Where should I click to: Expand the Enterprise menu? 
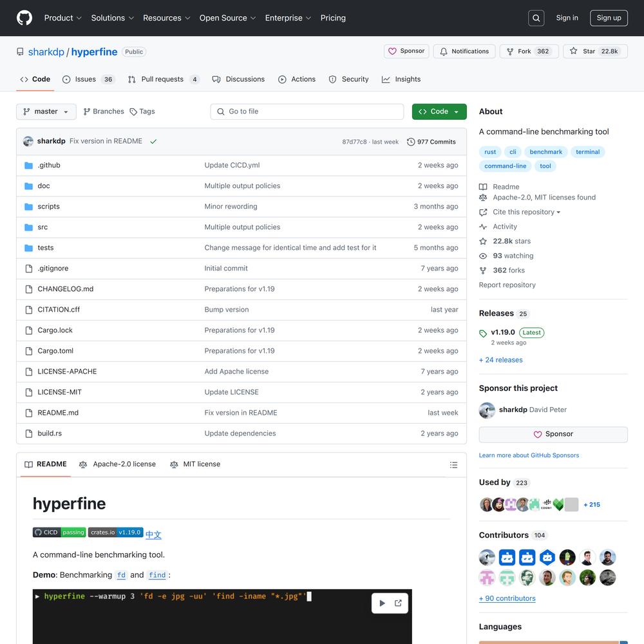click(288, 18)
